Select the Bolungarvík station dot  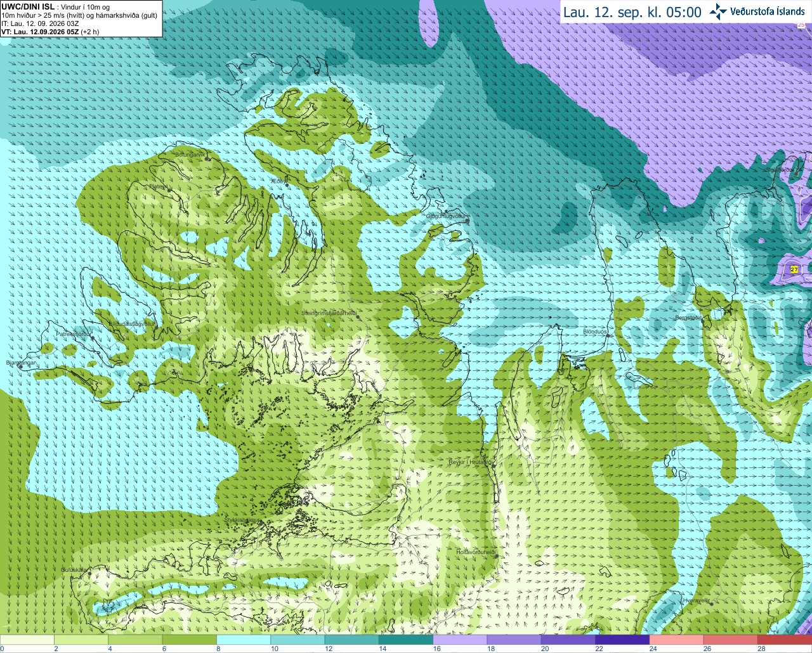point(207,158)
